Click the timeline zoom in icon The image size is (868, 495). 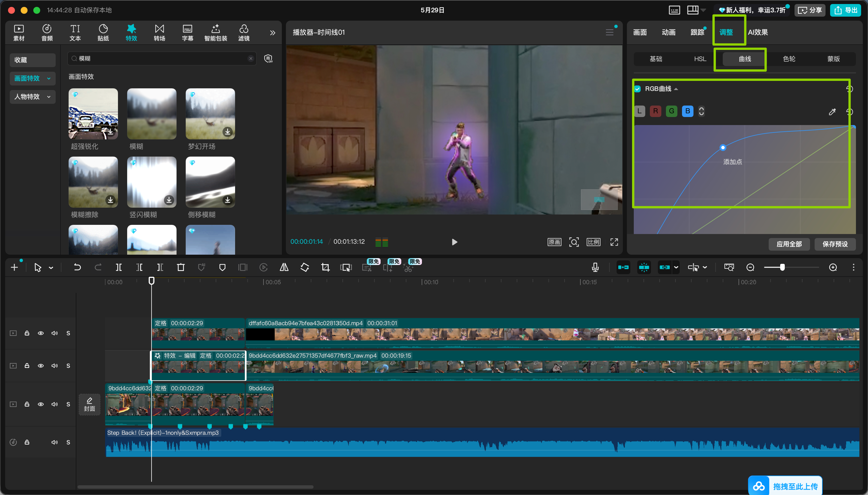click(833, 268)
